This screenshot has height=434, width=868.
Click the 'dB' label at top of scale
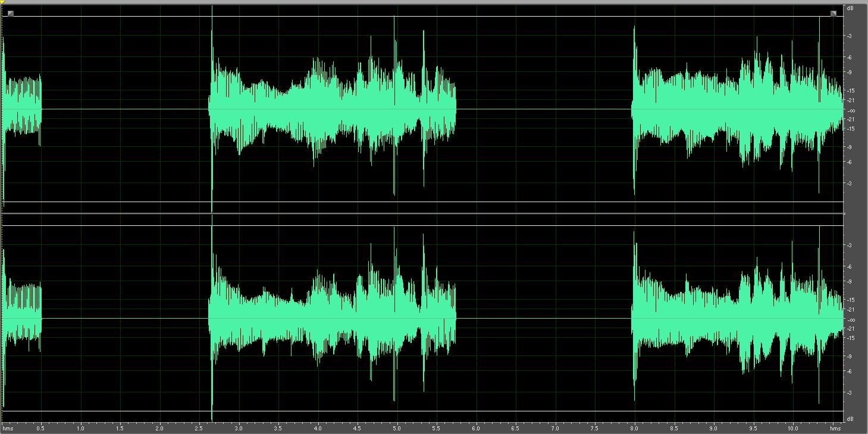coord(850,8)
